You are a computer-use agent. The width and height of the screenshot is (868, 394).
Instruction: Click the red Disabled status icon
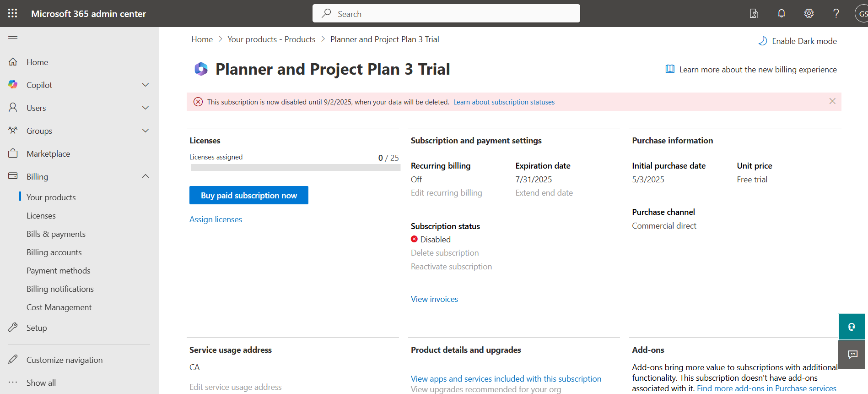tap(414, 239)
